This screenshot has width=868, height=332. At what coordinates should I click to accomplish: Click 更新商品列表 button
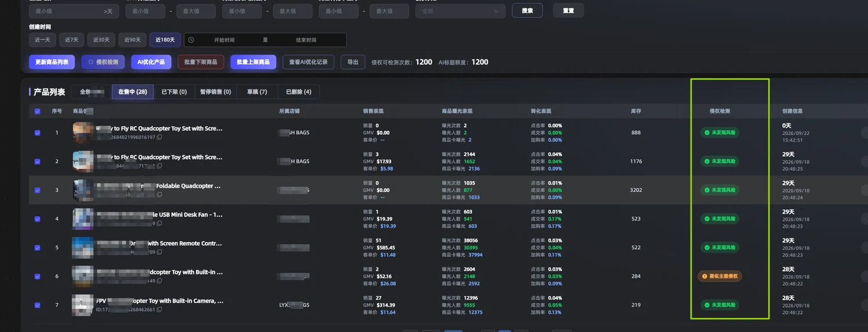[52, 62]
